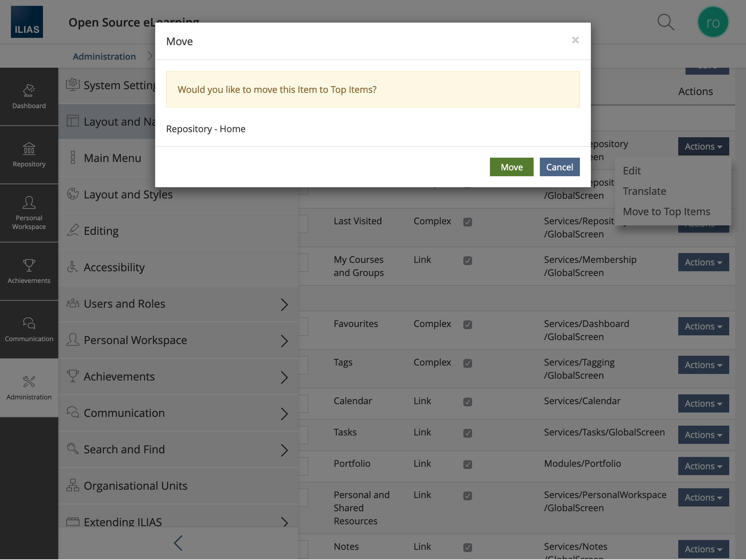
Task: Click the ILIAS logo
Action: [27, 22]
